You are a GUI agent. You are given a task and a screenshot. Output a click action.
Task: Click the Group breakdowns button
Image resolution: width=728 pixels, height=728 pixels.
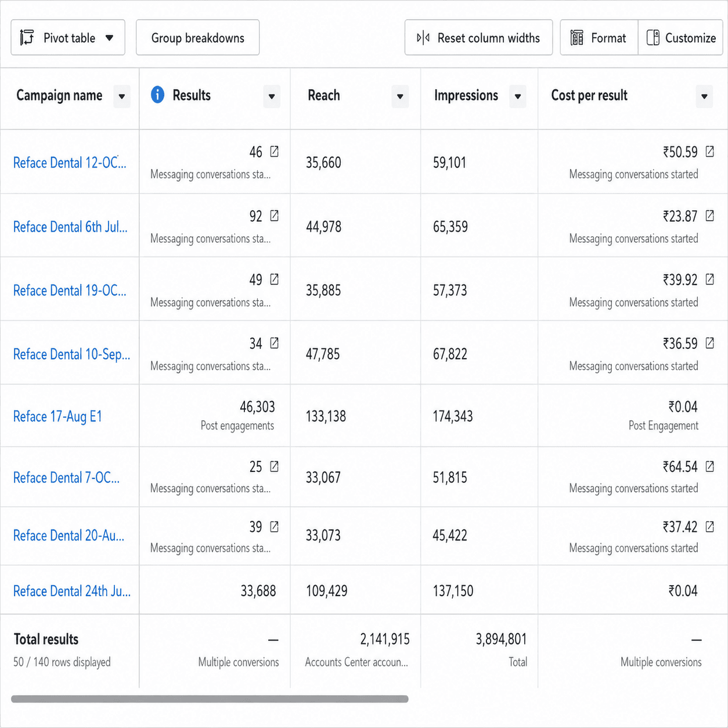pyautogui.click(x=197, y=38)
